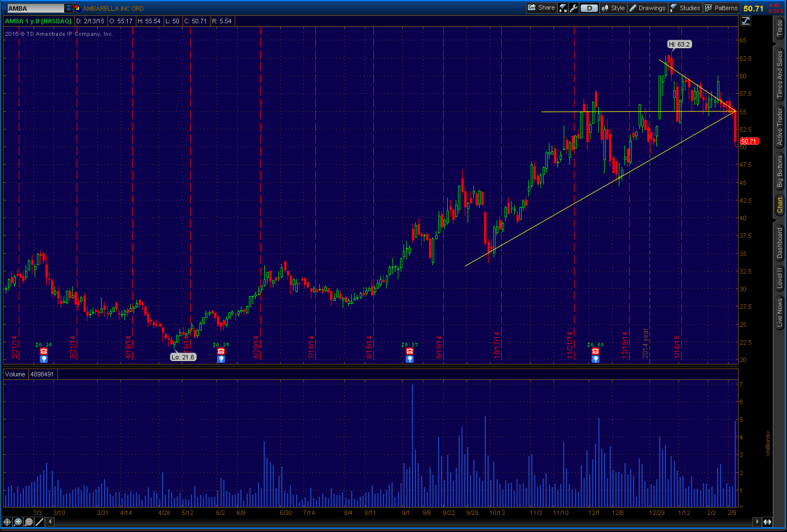The image size is (787, 532).
Task: Click the zoom in magnifier icon
Action: click(18, 522)
